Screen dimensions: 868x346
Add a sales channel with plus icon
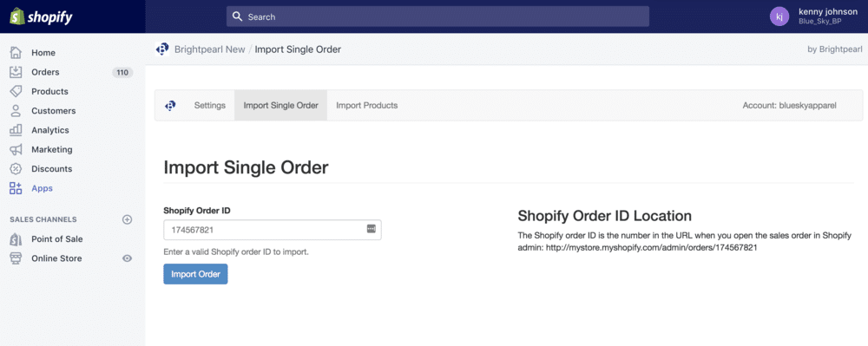coord(128,219)
